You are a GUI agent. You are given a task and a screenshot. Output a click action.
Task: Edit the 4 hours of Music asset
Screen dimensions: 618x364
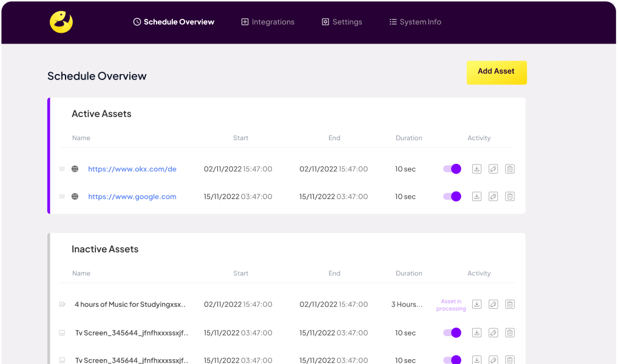coord(493,305)
